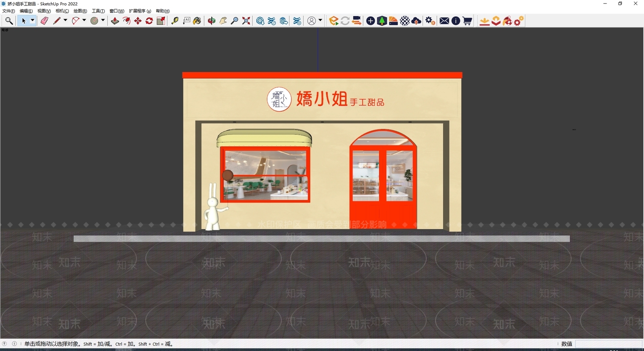Viewport: 644px width, 351px height.
Task: Open Extension Manager from toolbar
Action: (x=297, y=21)
